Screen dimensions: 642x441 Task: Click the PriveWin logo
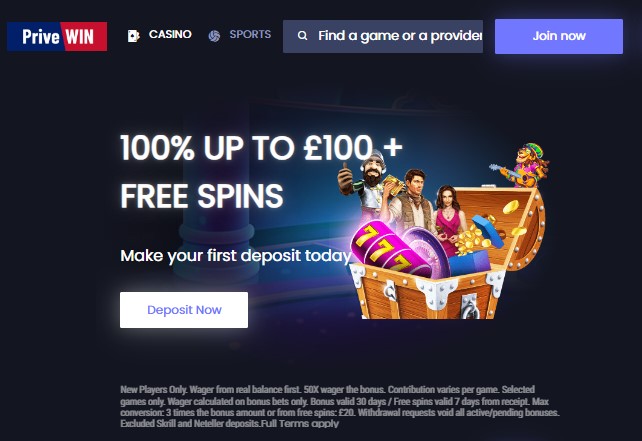coord(57,36)
